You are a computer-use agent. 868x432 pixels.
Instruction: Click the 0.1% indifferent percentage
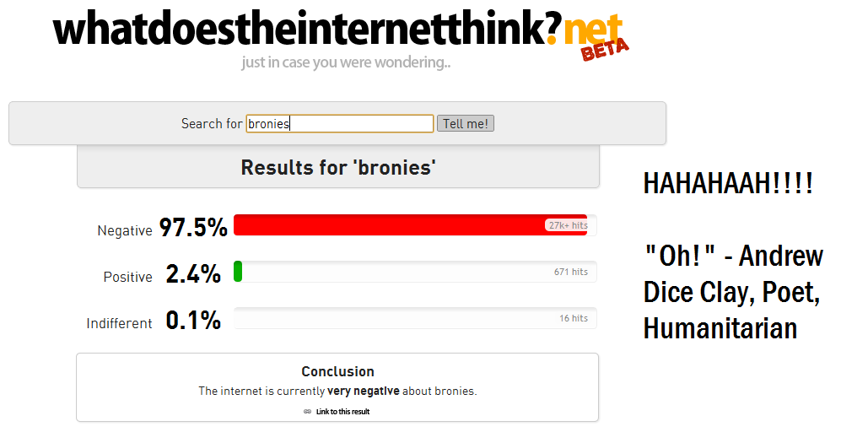(193, 321)
